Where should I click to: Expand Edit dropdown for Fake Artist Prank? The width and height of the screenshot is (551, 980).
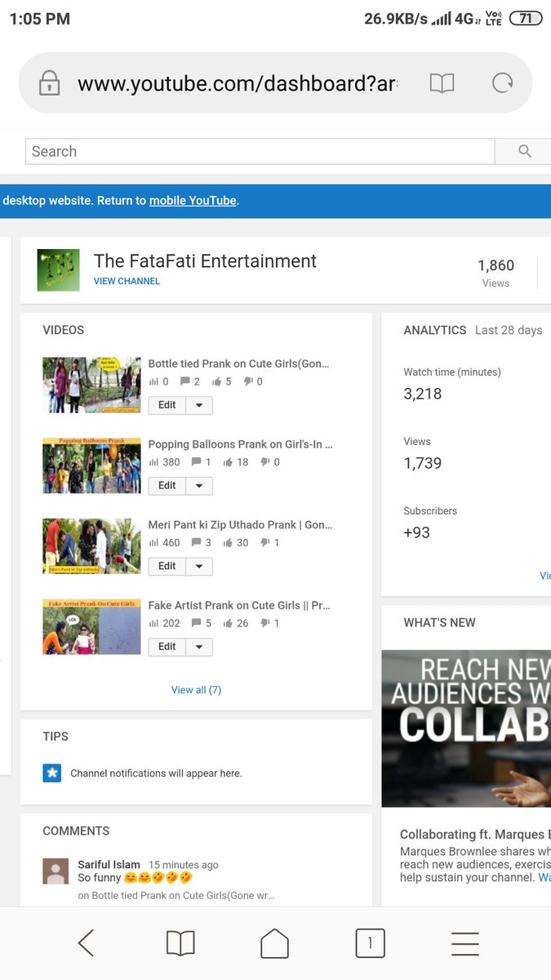pyautogui.click(x=199, y=647)
